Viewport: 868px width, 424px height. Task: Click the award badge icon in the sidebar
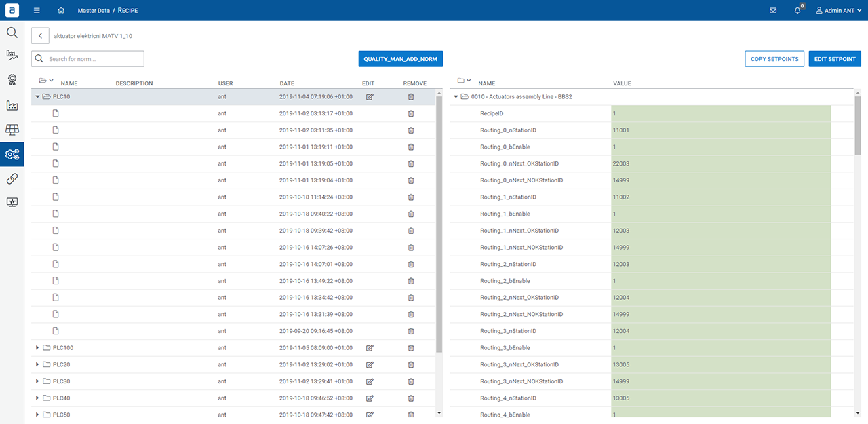tap(12, 79)
